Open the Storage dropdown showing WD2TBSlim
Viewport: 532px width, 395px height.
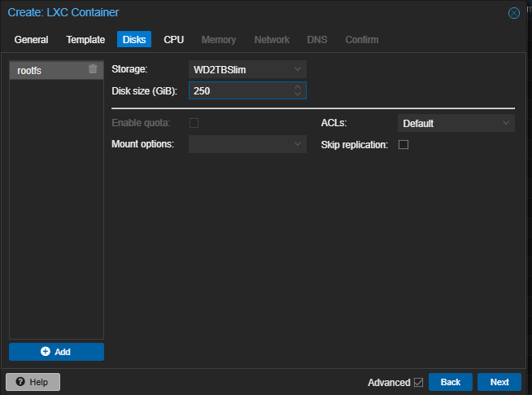247,69
